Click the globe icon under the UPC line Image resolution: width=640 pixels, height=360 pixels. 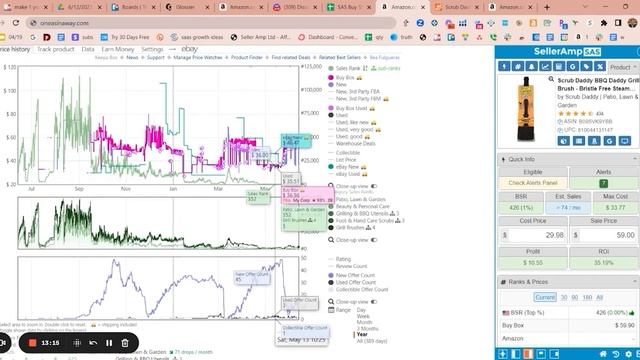tap(564, 141)
